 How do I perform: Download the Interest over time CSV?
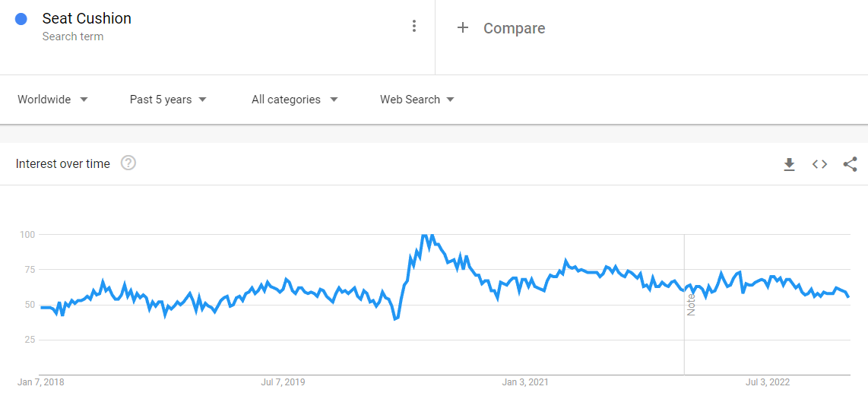coord(789,164)
